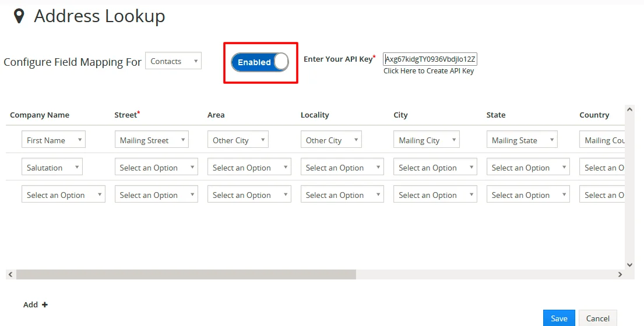Open the Mailing City dropdown
Image resolution: width=644 pixels, height=326 pixels.
point(426,140)
